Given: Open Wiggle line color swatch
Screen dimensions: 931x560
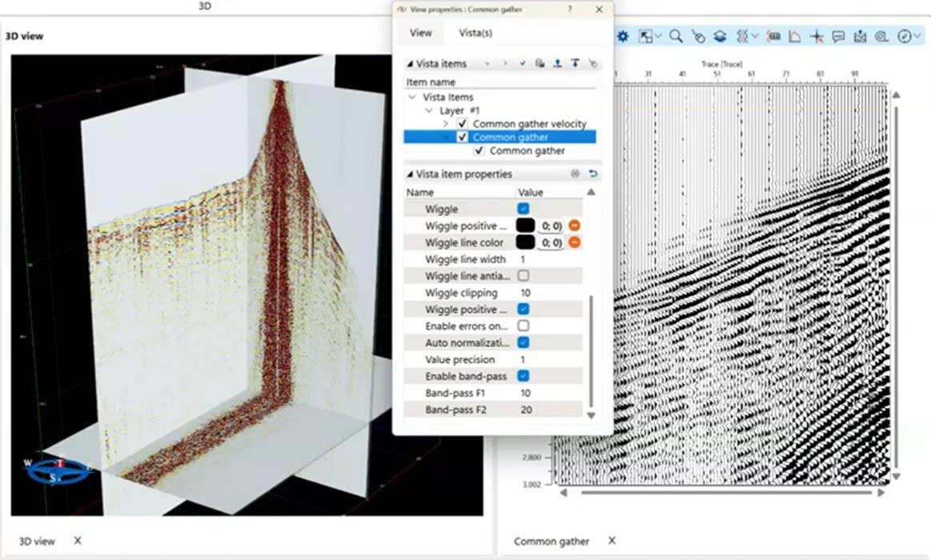Looking at the screenshot, I should (x=525, y=242).
